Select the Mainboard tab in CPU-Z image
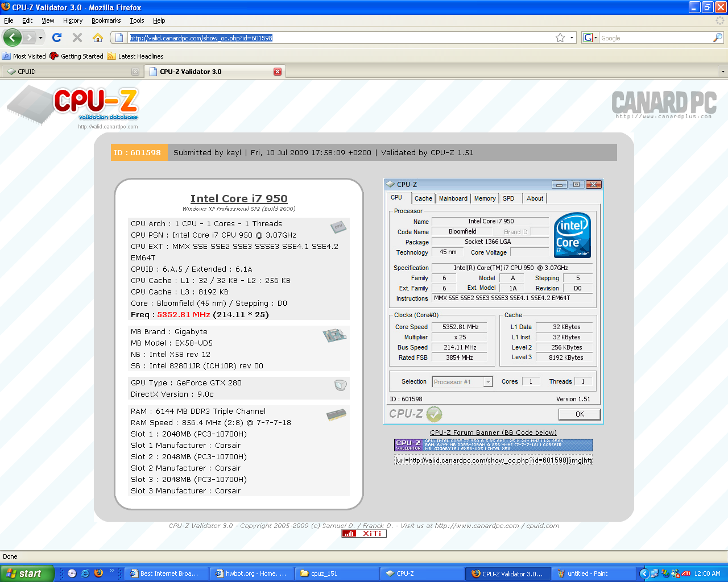This screenshot has height=582, width=728. pos(453,198)
